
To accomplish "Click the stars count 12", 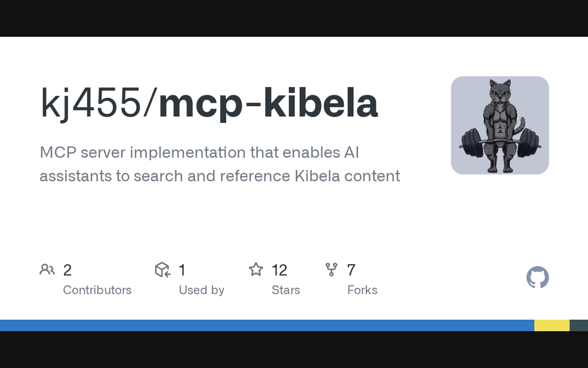I will point(279,270).
